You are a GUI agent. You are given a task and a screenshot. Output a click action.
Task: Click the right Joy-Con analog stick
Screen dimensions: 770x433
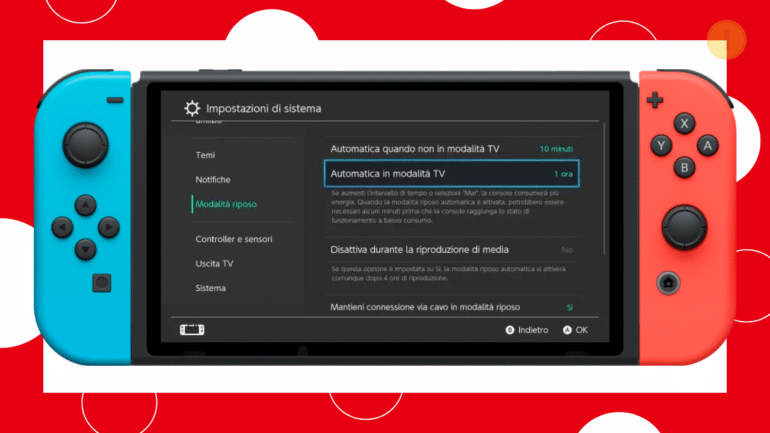(684, 225)
